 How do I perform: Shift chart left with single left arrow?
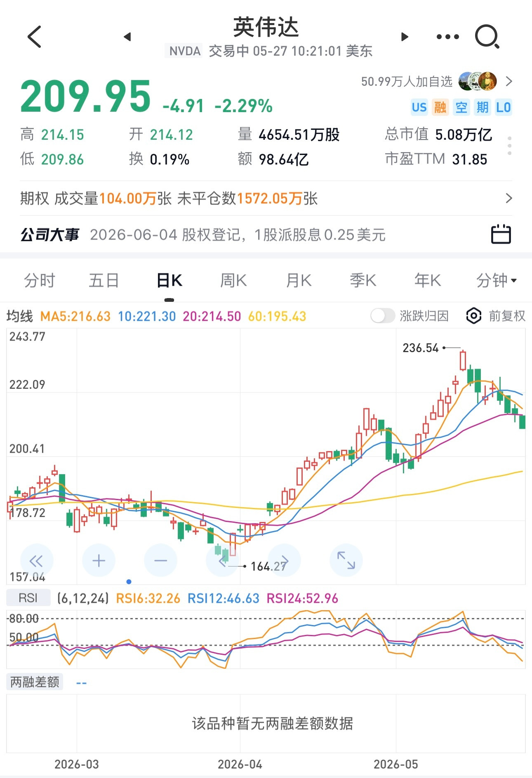coord(222,561)
